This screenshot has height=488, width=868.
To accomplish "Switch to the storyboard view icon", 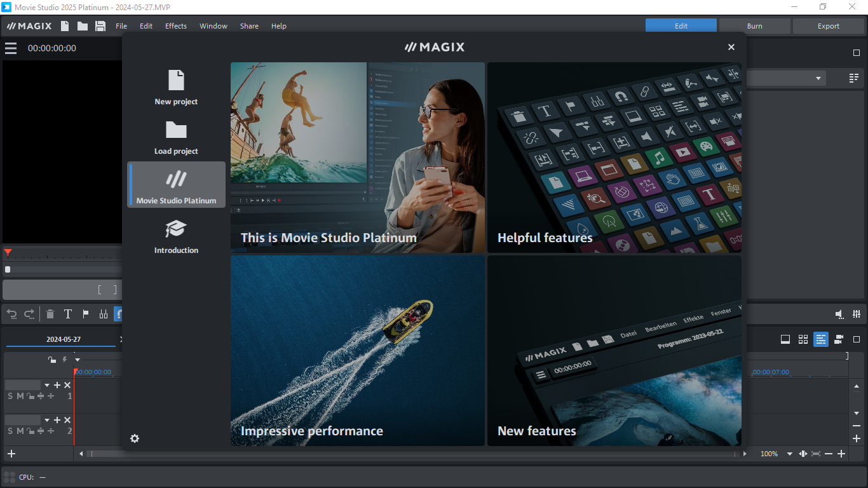I will click(785, 339).
